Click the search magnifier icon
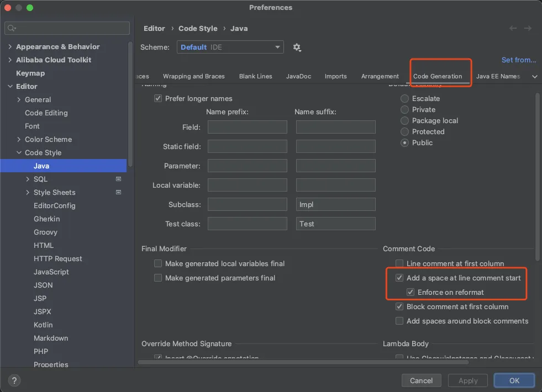Screen dimensions: 542x392 12,28
